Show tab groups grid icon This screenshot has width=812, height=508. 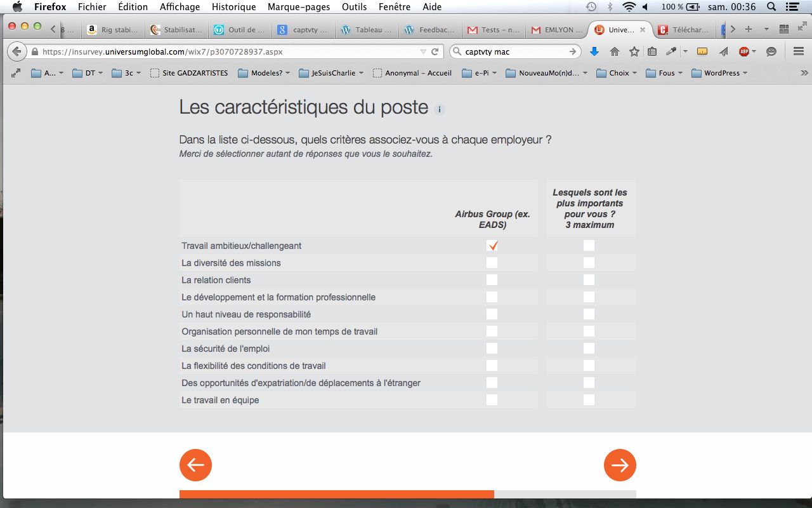pos(784,29)
